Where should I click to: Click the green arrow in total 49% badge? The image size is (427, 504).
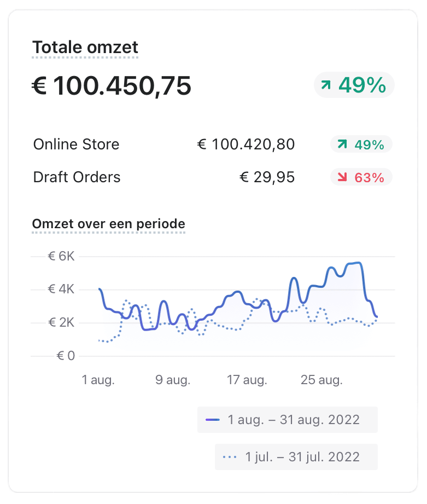click(x=325, y=85)
